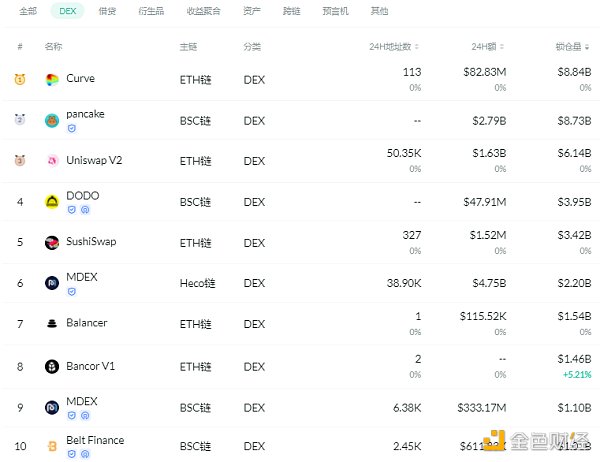The height and width of the screenshot is (462, 600).
Task: Open the pancake project link
Action: [x=85, y=114]
